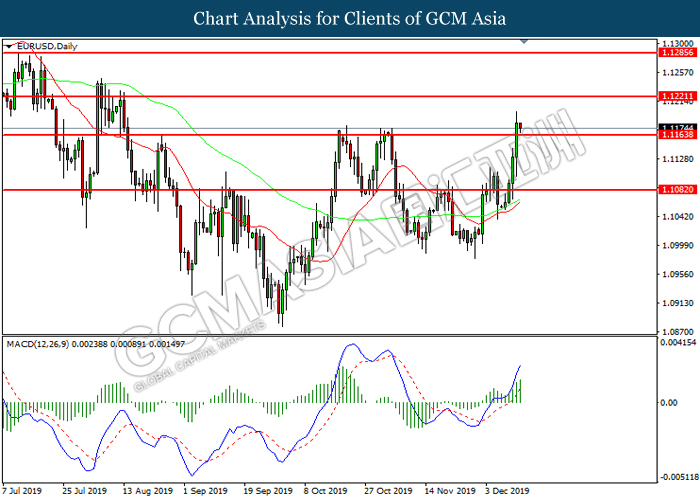700x500 pixels.
Task: Click the 1.09130 price axis value
Action: [678, 303]
